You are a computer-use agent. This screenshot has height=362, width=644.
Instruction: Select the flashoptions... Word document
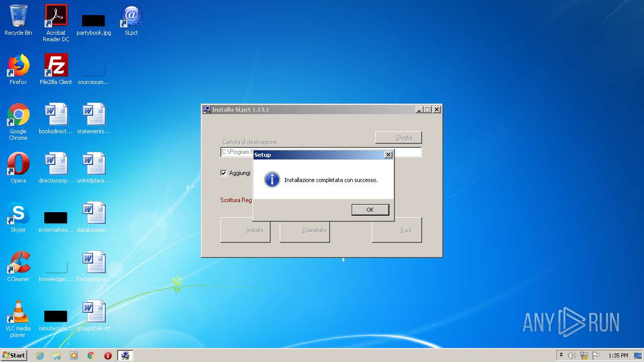tap(94, 266)
